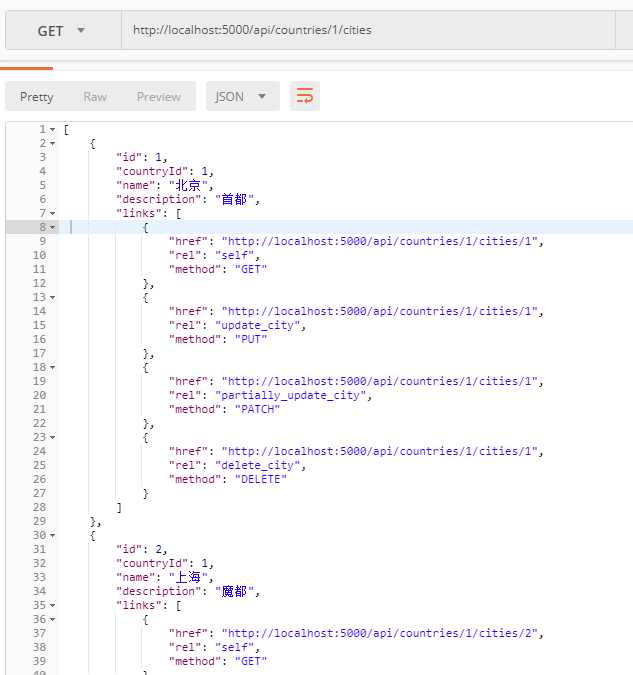The width and height of the screenshot is (633, 675).
Task: Click the href URL on line 9
Action: (x=380, y=241)
